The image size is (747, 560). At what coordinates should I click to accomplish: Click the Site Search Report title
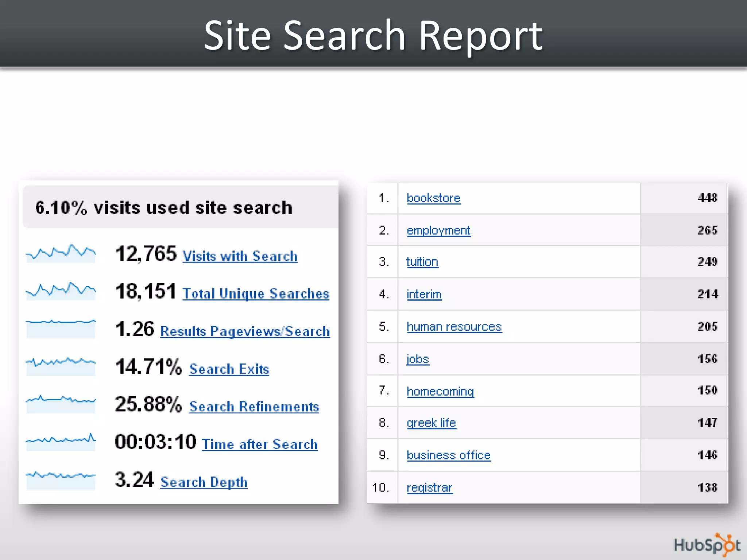tap(373, 36)
